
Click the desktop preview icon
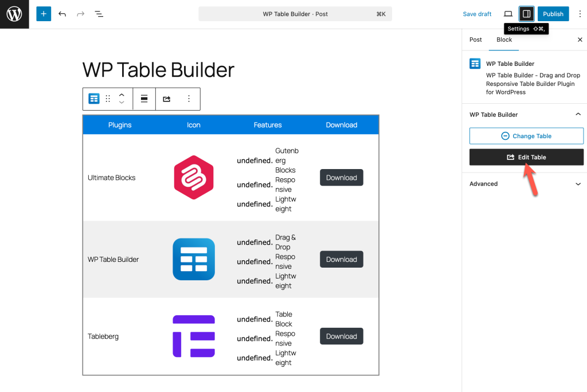click(x=508, y=14)
